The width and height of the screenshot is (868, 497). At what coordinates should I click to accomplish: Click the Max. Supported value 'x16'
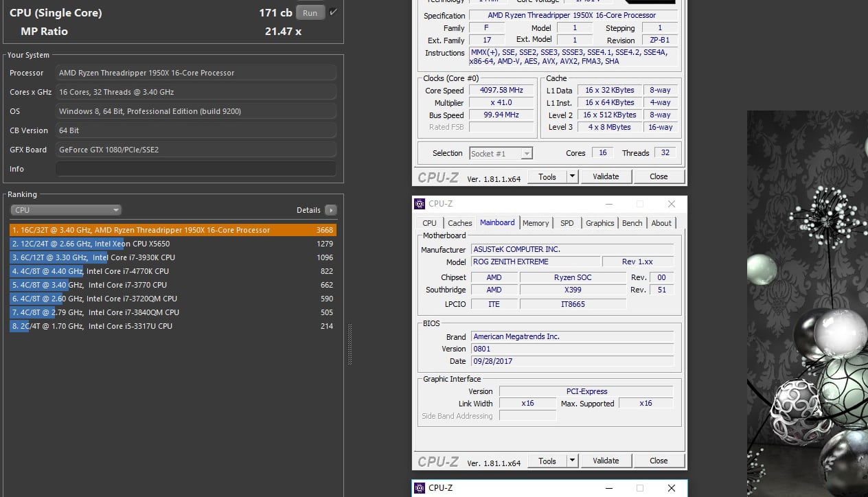tap(646, 404)
